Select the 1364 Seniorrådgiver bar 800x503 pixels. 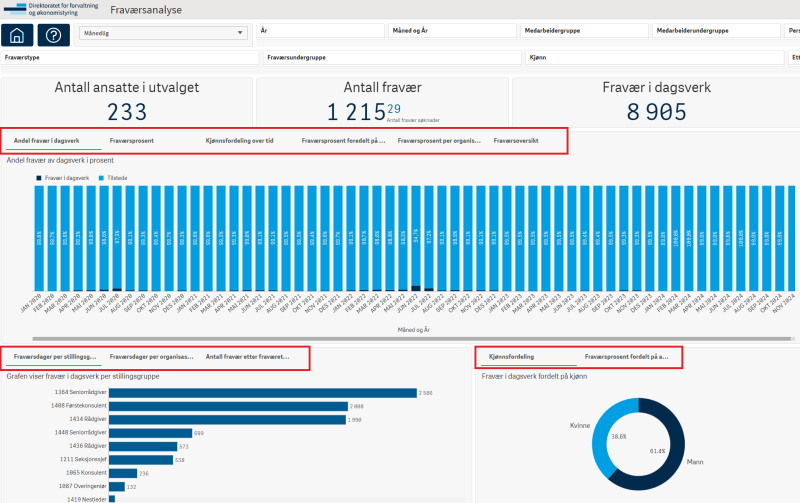263,393
